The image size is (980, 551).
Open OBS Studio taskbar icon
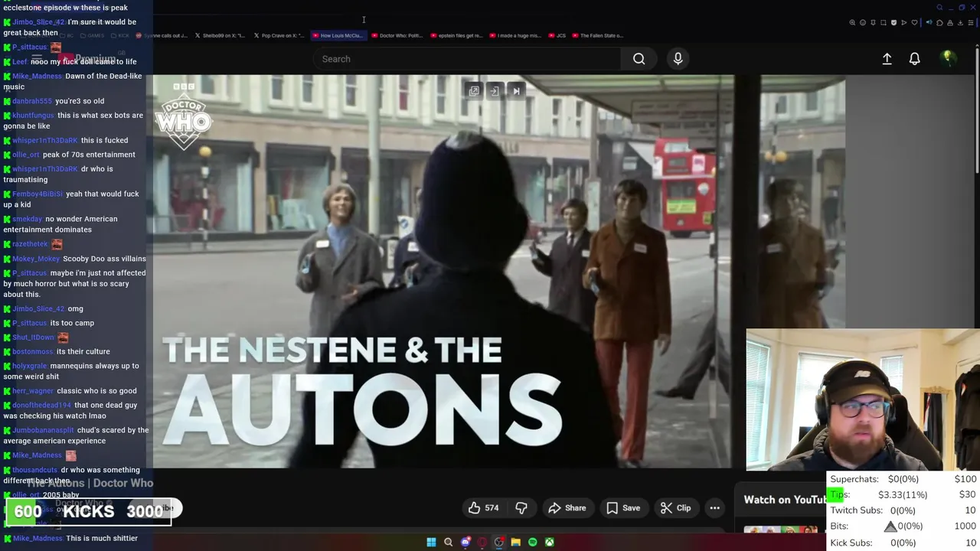(x=499, y=542)
